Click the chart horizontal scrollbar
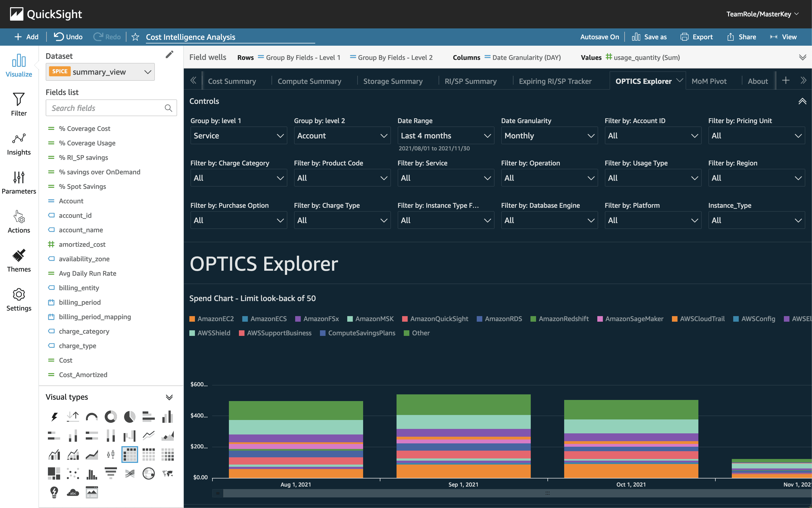Screen dimensions: 812x508 517,493
